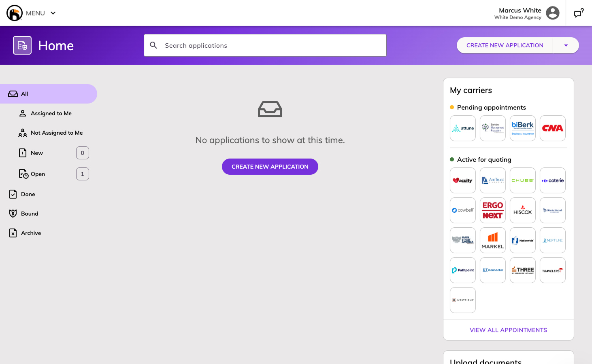Viewport: 592px width, 364px height.
Task: Click the Home page title
Action: pyautogui.click(x=56, y=46)
